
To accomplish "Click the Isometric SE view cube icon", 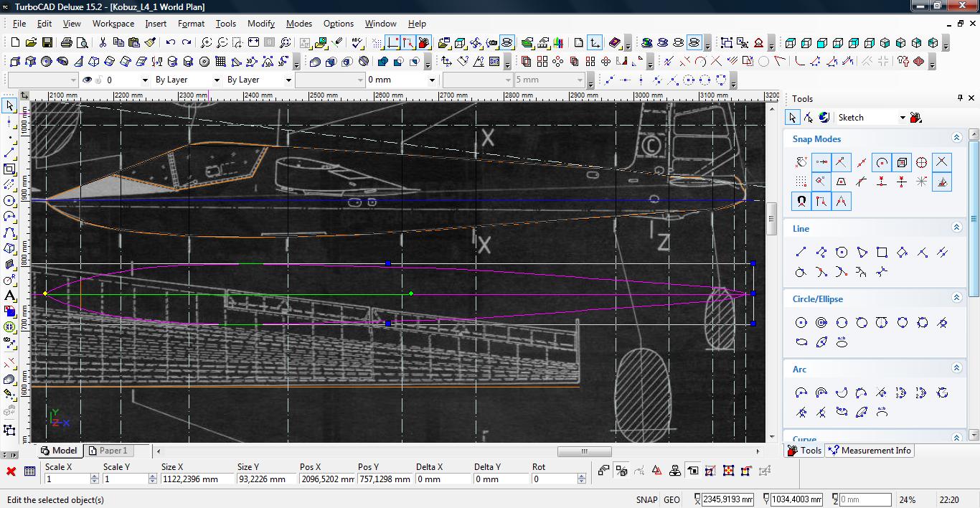I will click(885, 43).
